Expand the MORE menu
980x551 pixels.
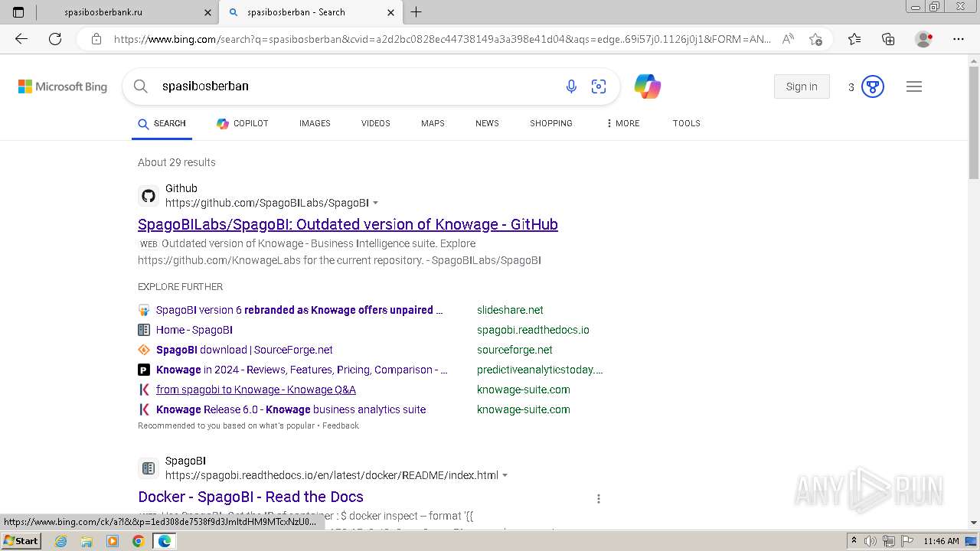click(x=622, y=123)
